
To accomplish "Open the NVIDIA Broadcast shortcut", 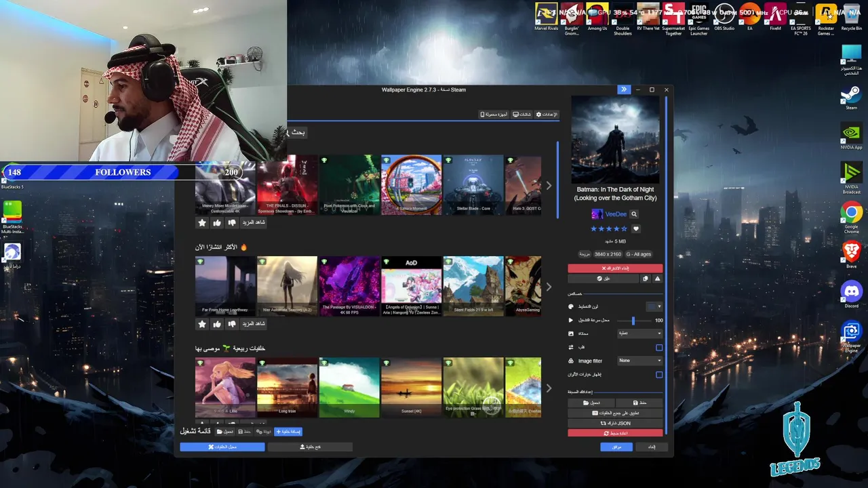I will [x=851, y=178].
